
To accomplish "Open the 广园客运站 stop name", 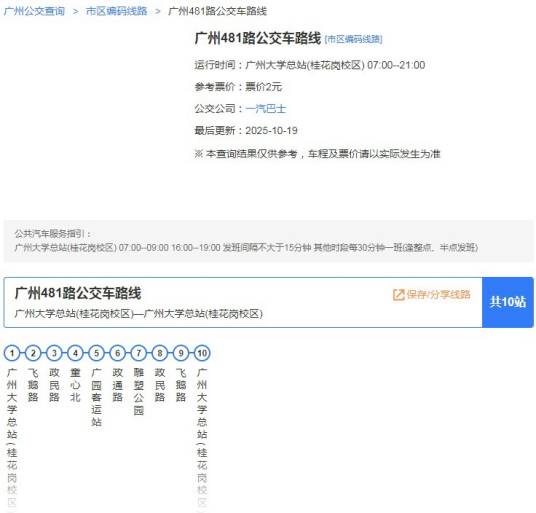I will (97, 397).
